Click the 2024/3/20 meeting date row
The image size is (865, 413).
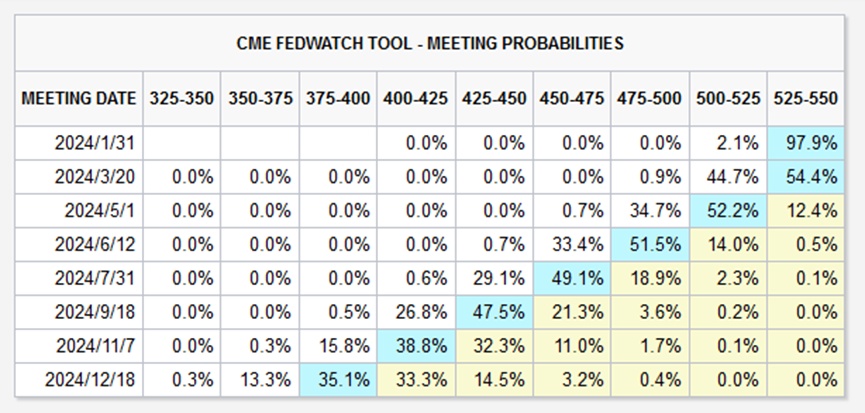point(96,176)
